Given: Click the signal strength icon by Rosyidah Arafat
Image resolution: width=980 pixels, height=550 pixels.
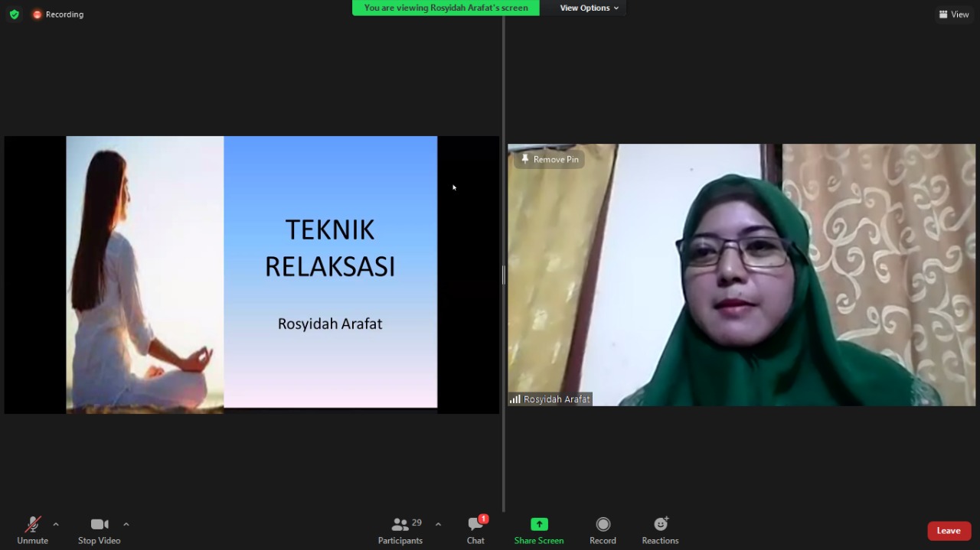Looking at the screenshot, I should click(515, 399).
